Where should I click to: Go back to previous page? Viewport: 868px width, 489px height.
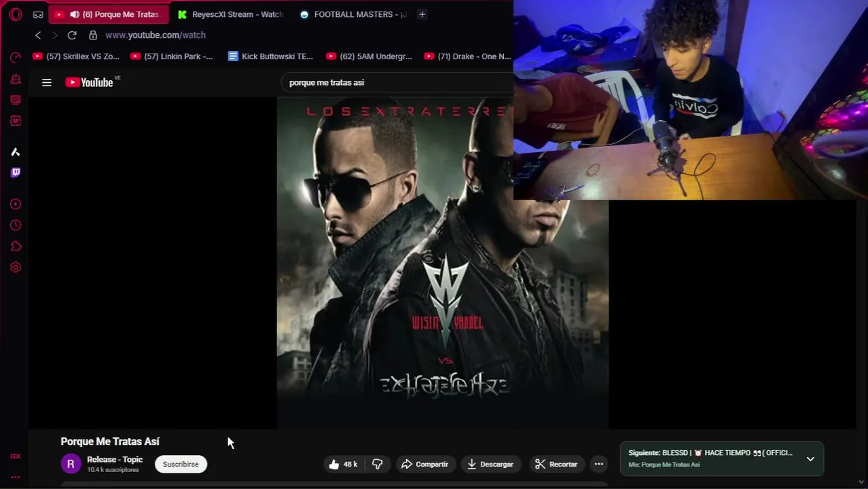coord(38,35)
